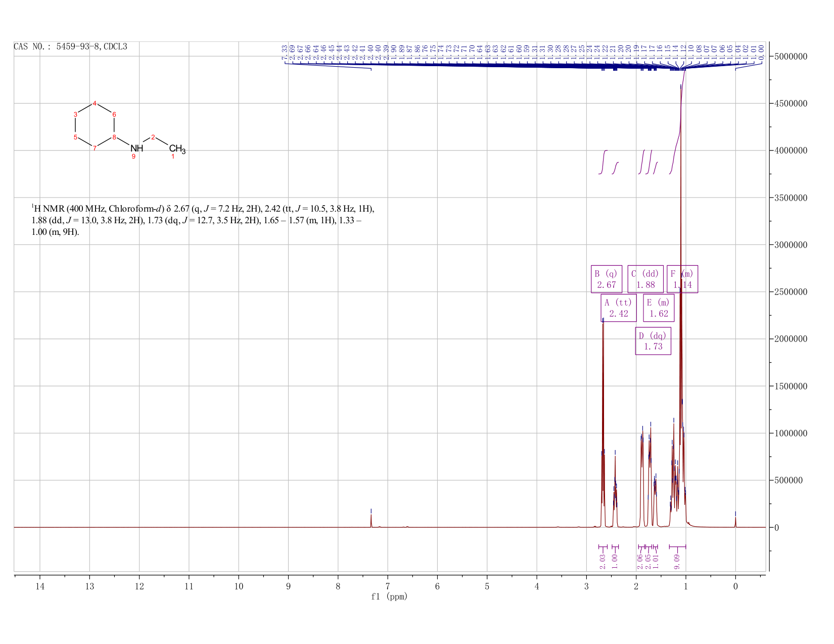Select the F (m) 1.14 multiplet box
This screenshot has width=834, height=644.
(682, 279)
